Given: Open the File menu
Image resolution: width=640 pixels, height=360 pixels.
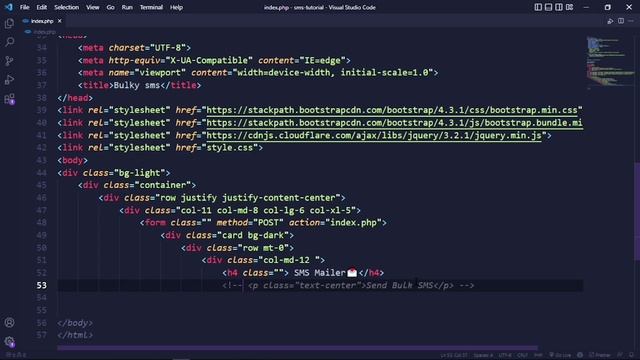Looking at the screenshot, I should pos(24,7).
